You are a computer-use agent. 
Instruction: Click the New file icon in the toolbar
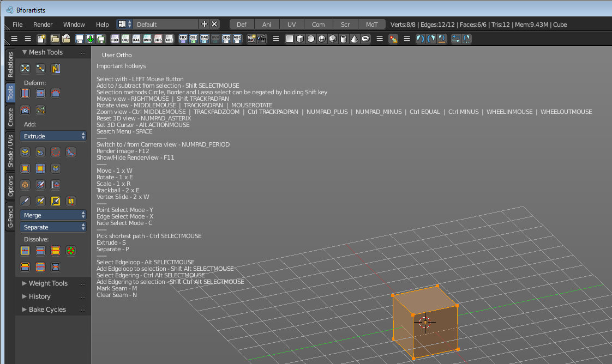(41, 39)
